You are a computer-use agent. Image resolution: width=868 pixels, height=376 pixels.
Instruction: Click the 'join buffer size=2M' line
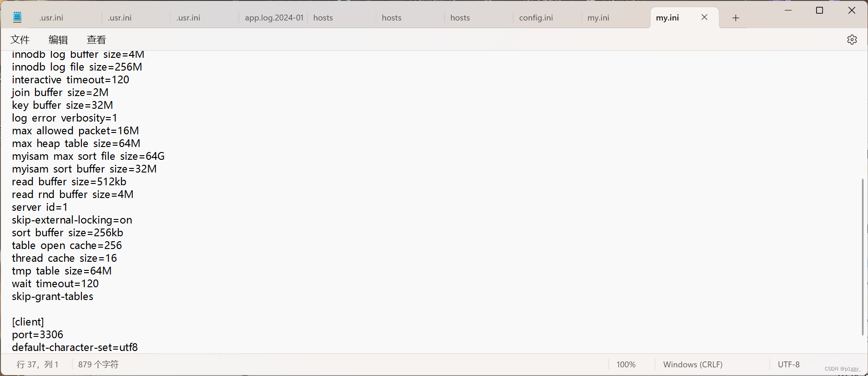coord(60,92)
